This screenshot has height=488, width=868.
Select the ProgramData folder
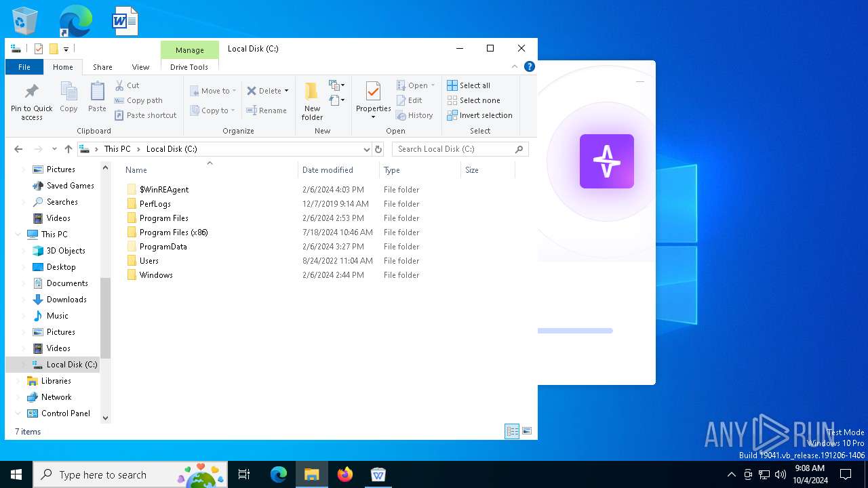click(x=163, y=247)
